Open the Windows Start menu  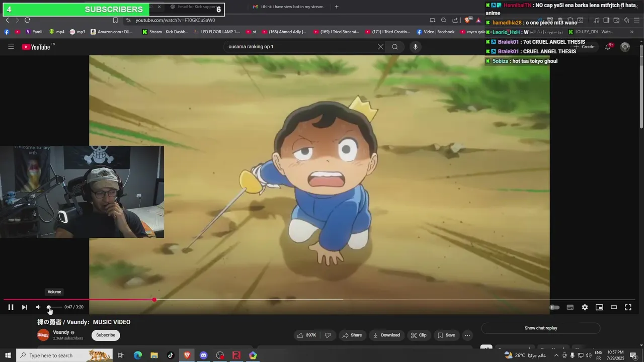point(8,355)
